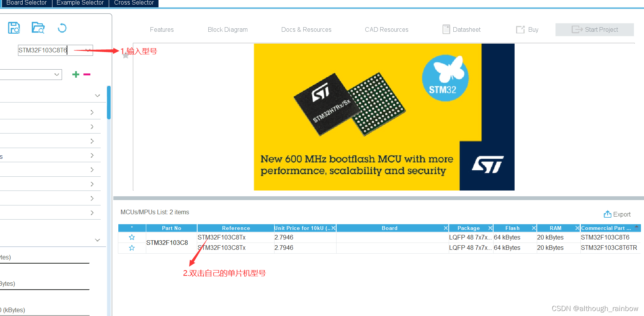Close the Unit Price column with its X
The image size is (644, 316).
pyautogui.click(x=333, y=228)
